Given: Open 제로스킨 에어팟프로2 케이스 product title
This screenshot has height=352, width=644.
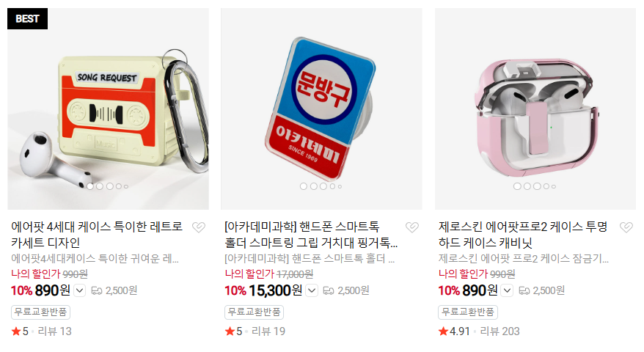Looking at the screenshot, I should 522,235.
